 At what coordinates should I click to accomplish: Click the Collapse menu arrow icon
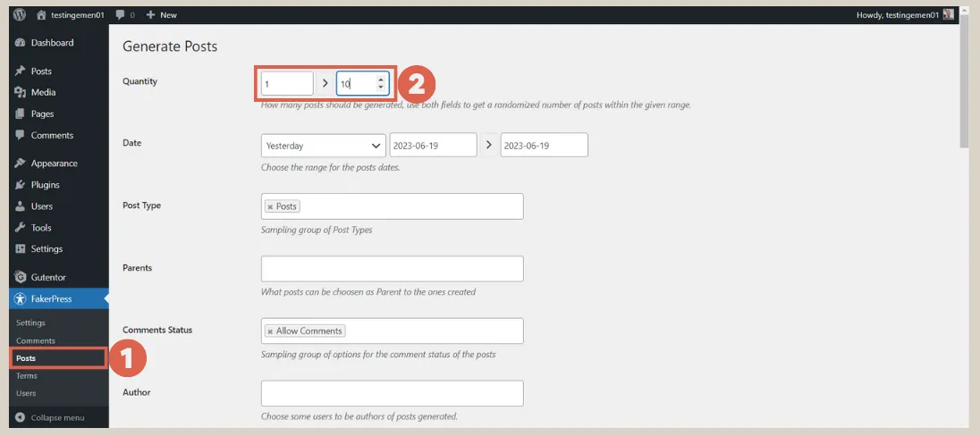click(x=20, y=417)
